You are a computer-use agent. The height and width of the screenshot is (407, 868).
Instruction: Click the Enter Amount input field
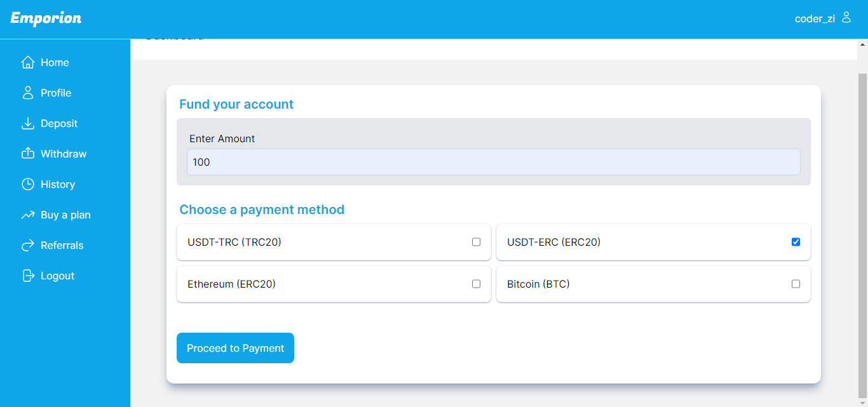(494, 162)
